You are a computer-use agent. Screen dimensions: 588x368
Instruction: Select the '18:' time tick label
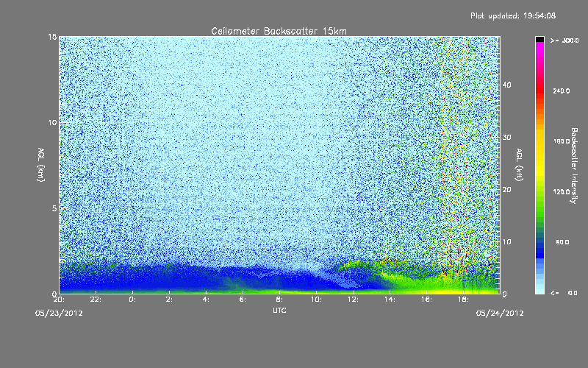tap(463, 300)
